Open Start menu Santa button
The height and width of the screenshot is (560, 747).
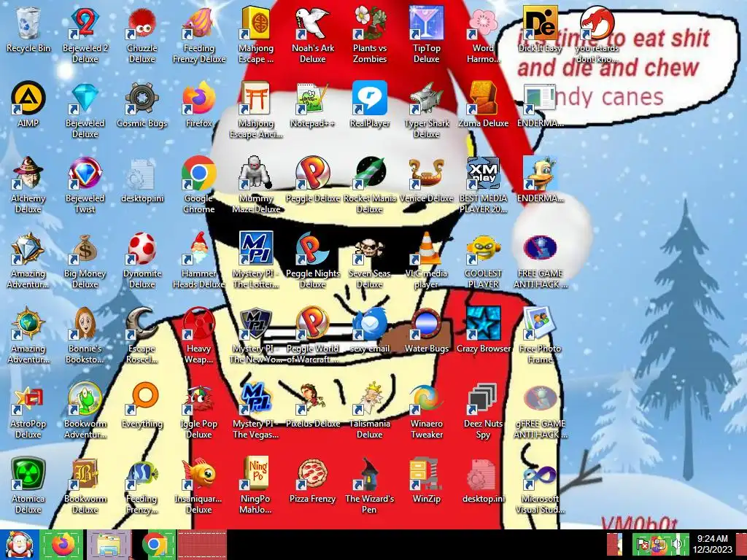pos(19,545)
